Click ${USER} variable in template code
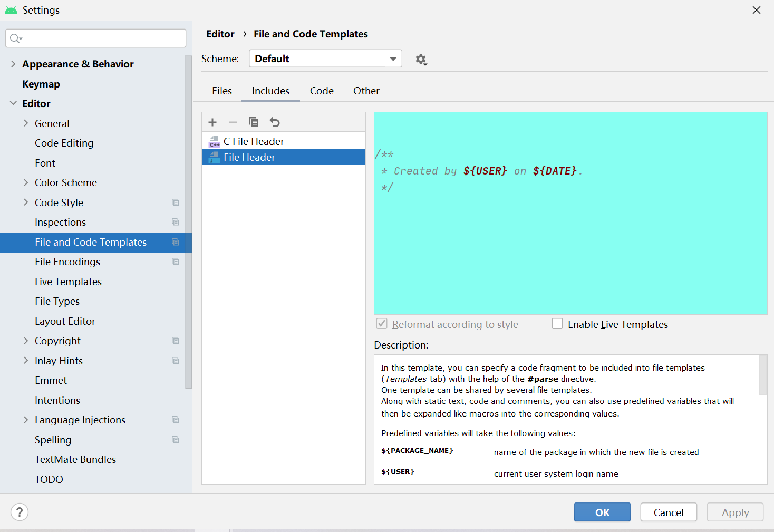The height and width of the screenshot is (532, 774). (x=485, y=171)
